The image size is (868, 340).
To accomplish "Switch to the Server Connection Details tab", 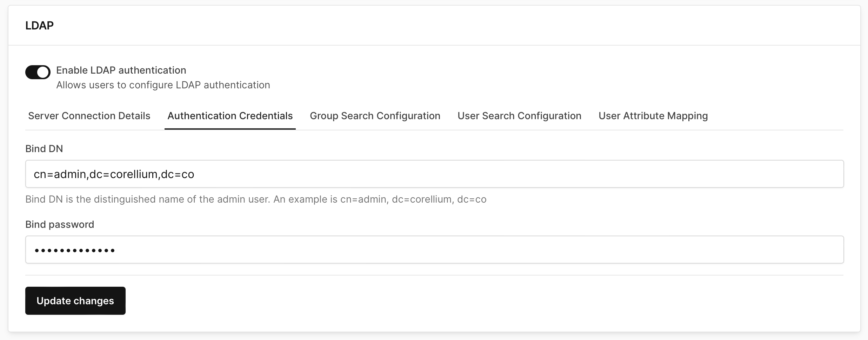I will 89,116.
